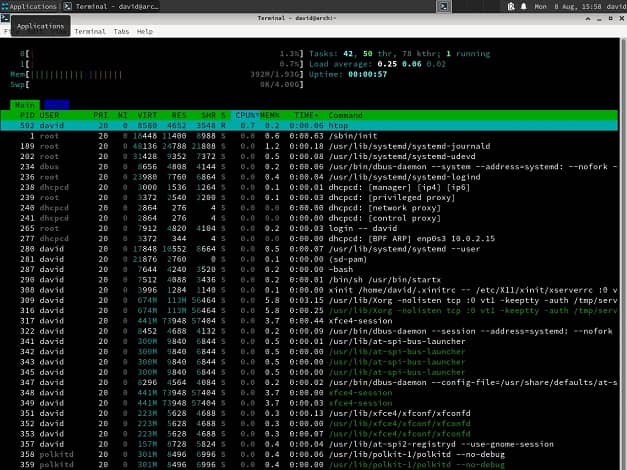Click the Uptime value 00:00:57
This screenshot has width=627, height=470.
pyautogui.click(x=367, y=74)
